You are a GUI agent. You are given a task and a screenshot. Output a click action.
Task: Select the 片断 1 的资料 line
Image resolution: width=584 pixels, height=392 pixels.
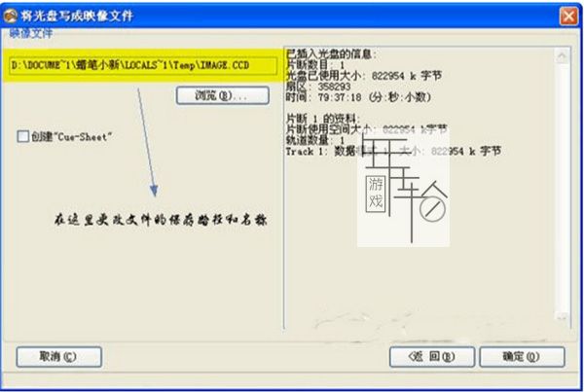click(322, 119)
